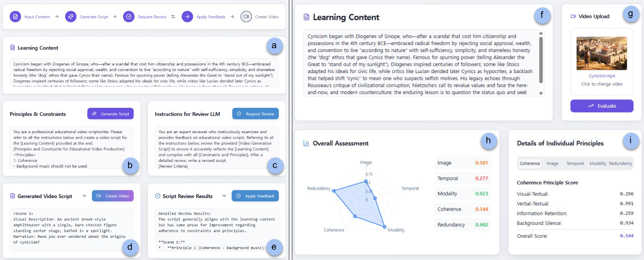Select the Modality principle tab

tap(598, 164)
